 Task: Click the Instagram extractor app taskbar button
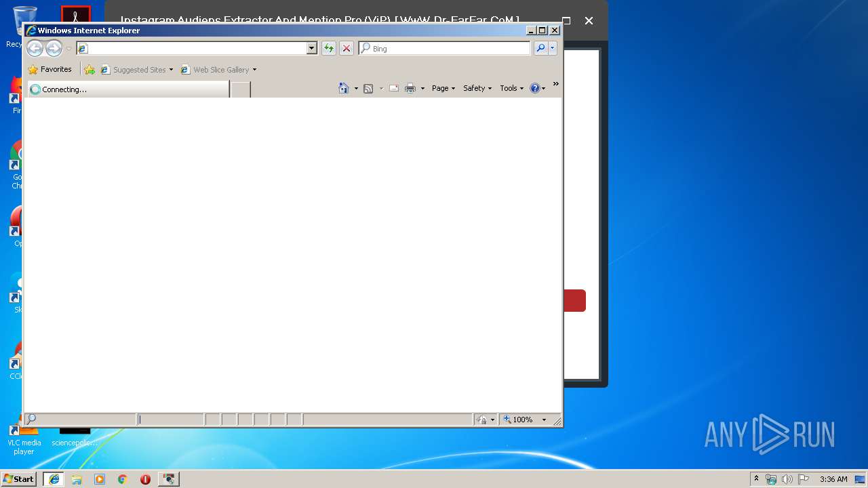point(169,479)
